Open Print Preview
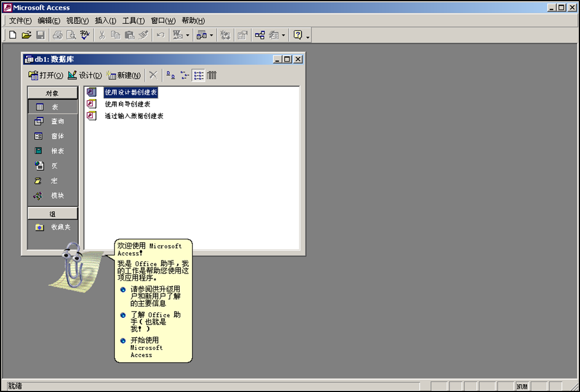580x392 pixels. coord(71,35)
